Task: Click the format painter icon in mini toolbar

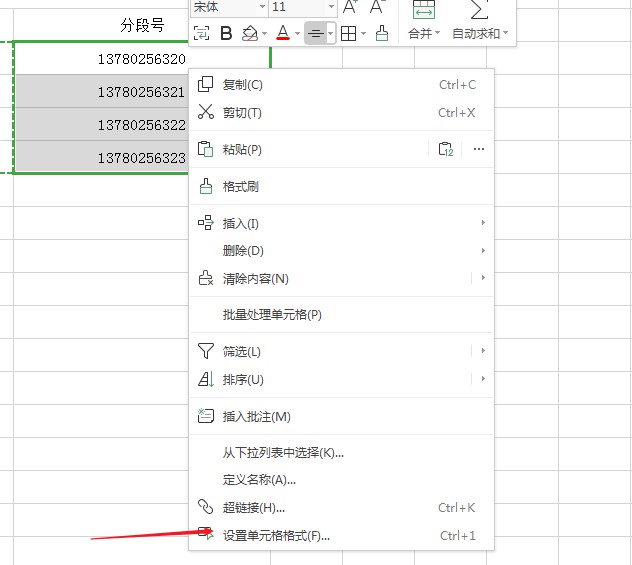Action: [382, 34]
